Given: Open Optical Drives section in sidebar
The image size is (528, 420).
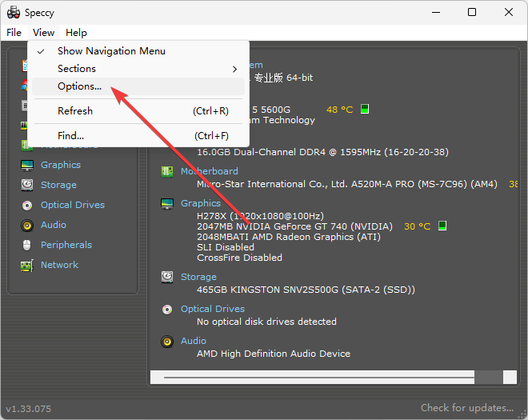Looking at the screenshot, I should click(73, 205).
